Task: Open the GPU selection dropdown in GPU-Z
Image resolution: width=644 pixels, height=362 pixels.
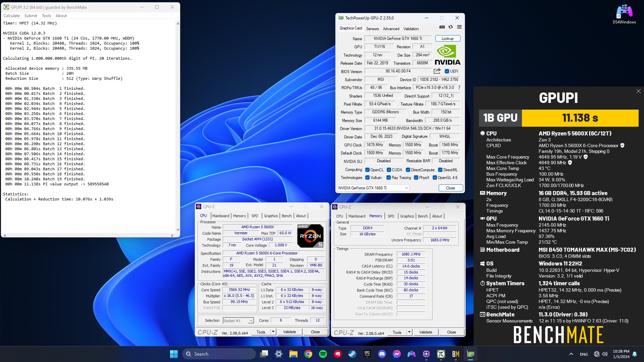Action: coord(373,188)
